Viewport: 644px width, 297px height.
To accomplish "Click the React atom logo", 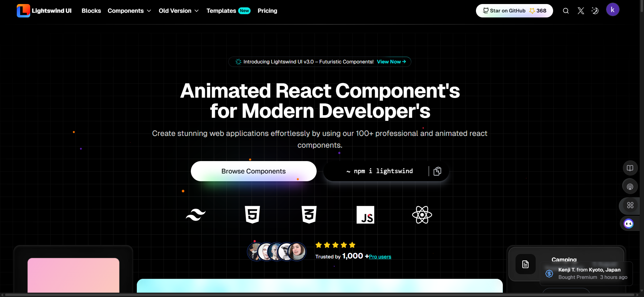I will tap(422, 215).
